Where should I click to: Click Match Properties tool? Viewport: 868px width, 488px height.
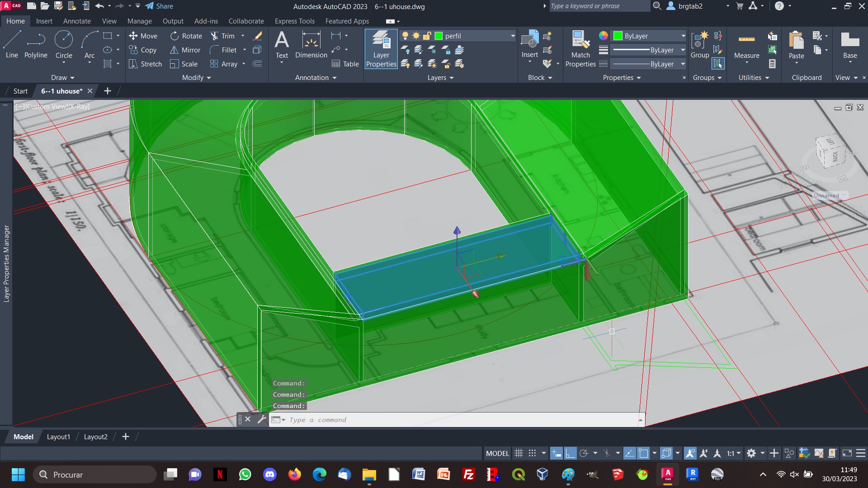pyautogui.click(x=580, y=49)
